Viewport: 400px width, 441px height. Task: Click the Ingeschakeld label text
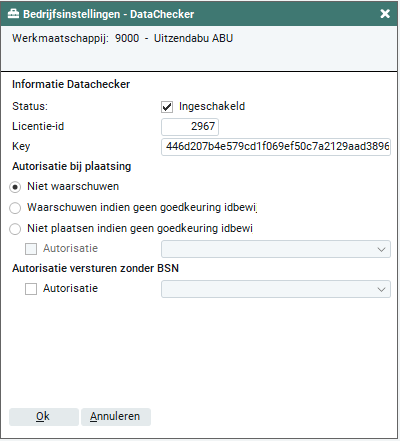pos(212,106)
